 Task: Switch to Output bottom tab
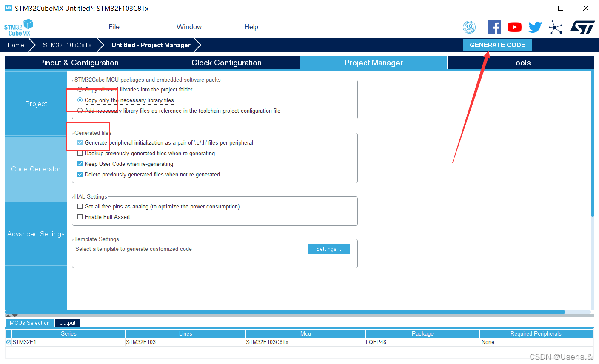point(67,323)
